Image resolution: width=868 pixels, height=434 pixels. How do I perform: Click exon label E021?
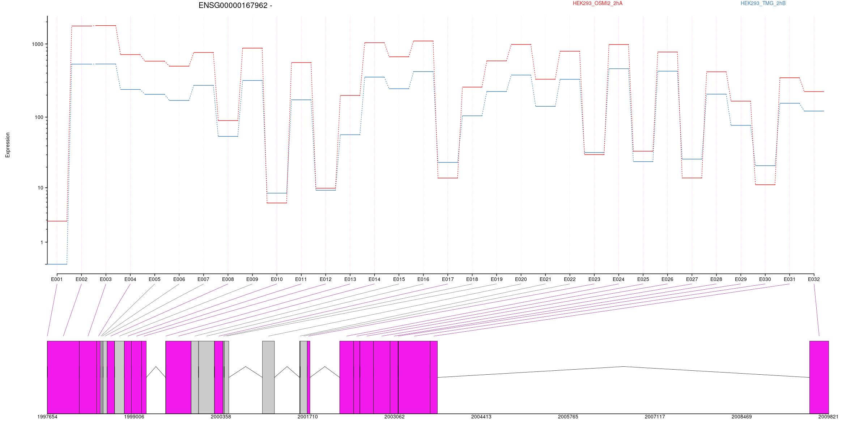click(545, 279)
